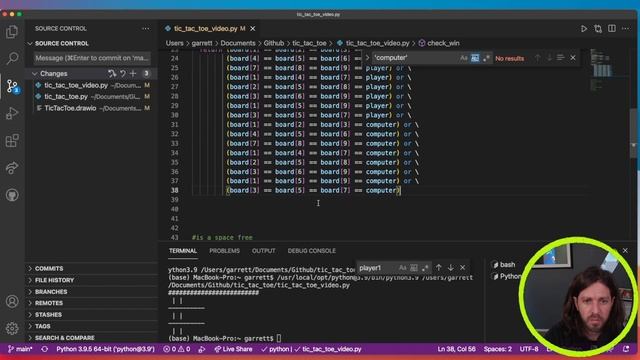The width and height of the screenshot is (640, 360).
Task: Expand the Stashes section
Action: point(48,315)
